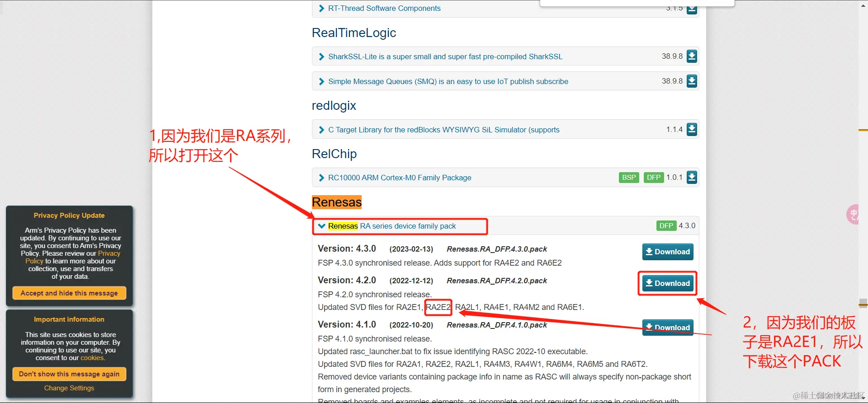Collapse Renesas RA series device family pack

click(x=321, y=226)
